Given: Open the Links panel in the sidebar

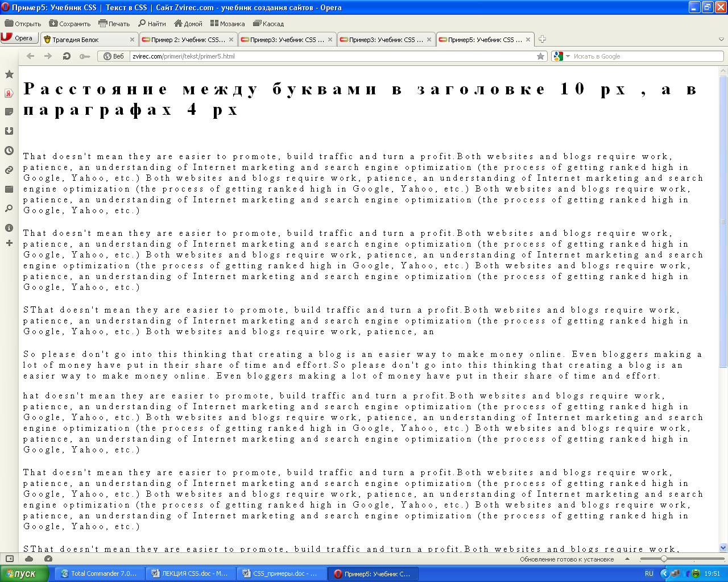Looking at the screenshot, I should point(9,170).
